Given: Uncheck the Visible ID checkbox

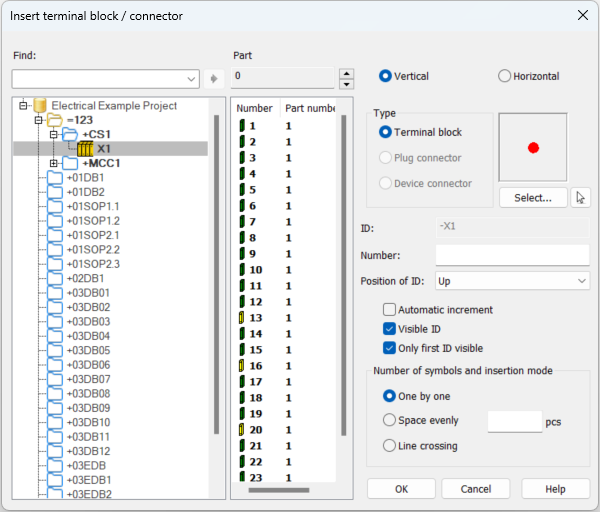Looking at the screenshot, I should click(390, 329).
